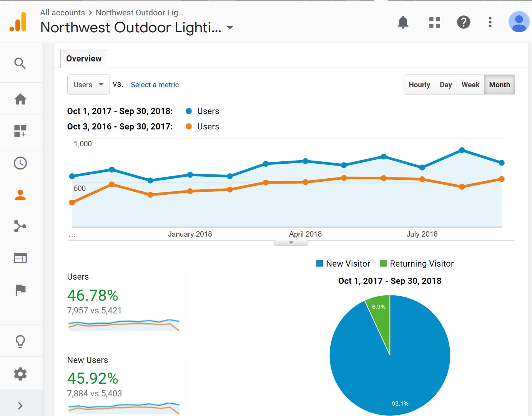Click Northwest Outdoor Lig... breadcrumb
The image size is (532, 416).
(140, 13)
